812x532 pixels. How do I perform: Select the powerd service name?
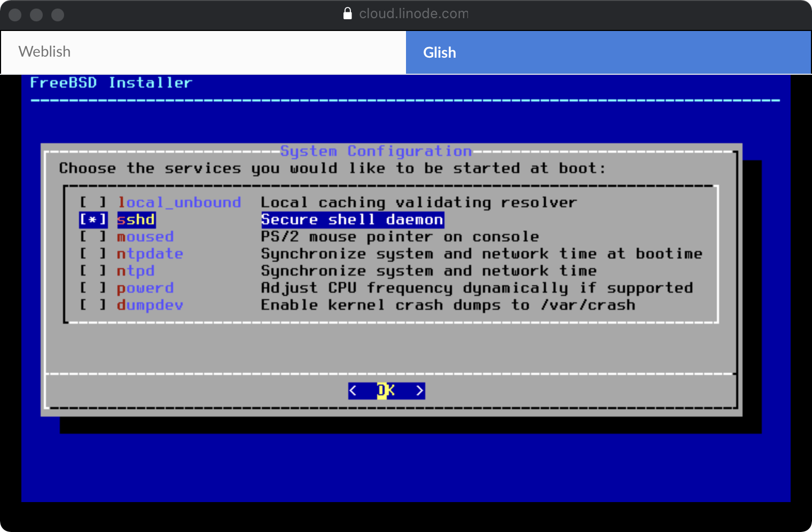(x=145, y=288)
